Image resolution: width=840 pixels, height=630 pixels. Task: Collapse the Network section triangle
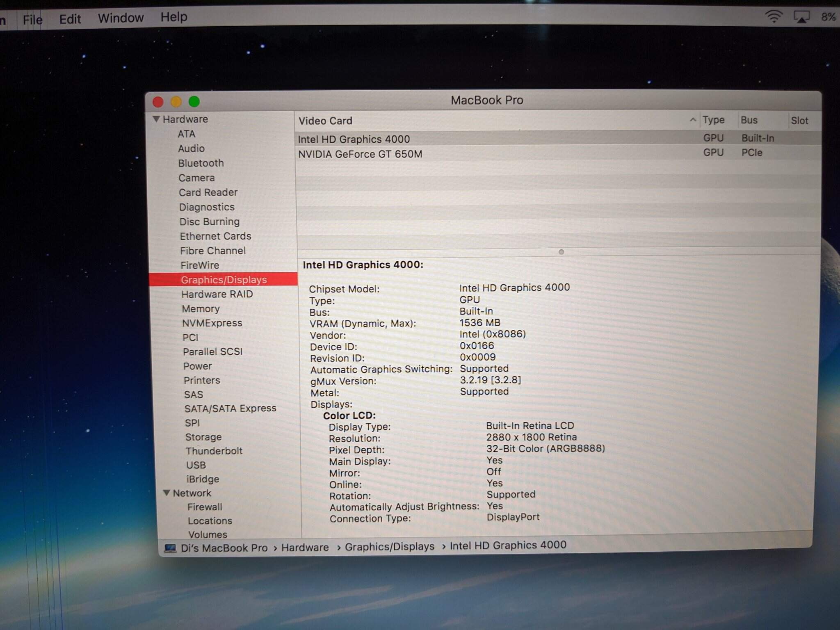[x=167, y=493]
